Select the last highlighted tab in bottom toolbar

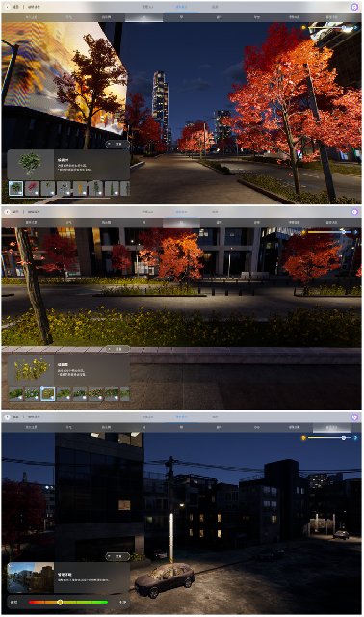pos(331,427)
